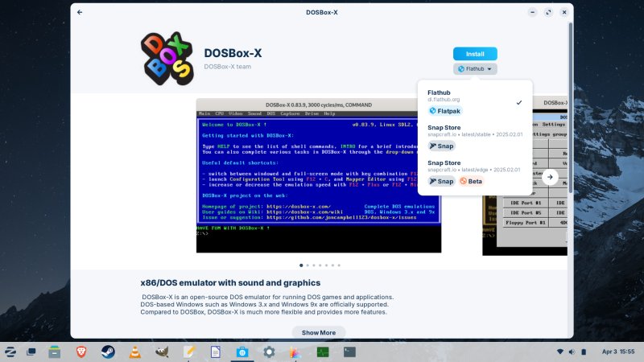Screen dimensions: 644x362
Task: Open the Brave browser from the taskbar
Action: 81,352
